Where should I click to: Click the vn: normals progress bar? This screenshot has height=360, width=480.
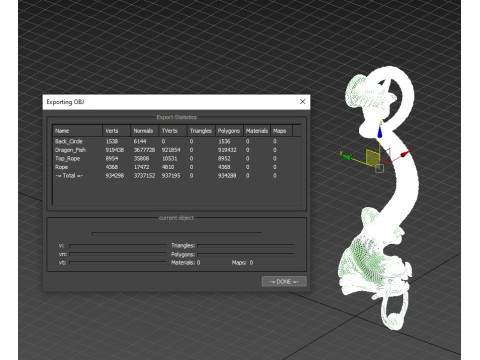pos(117,254)
